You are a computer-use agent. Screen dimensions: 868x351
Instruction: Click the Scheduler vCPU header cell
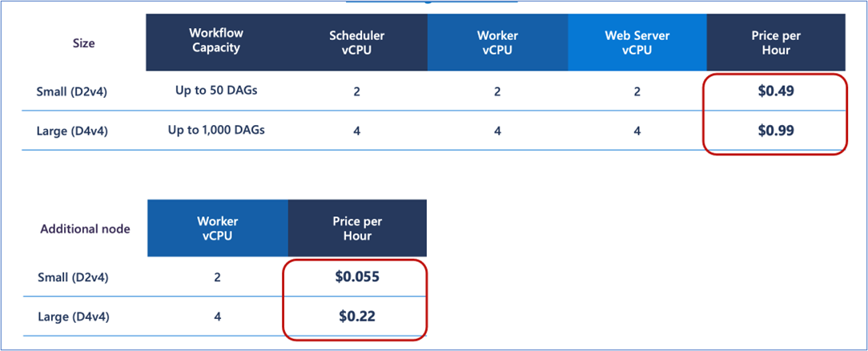tap(357, 42)
